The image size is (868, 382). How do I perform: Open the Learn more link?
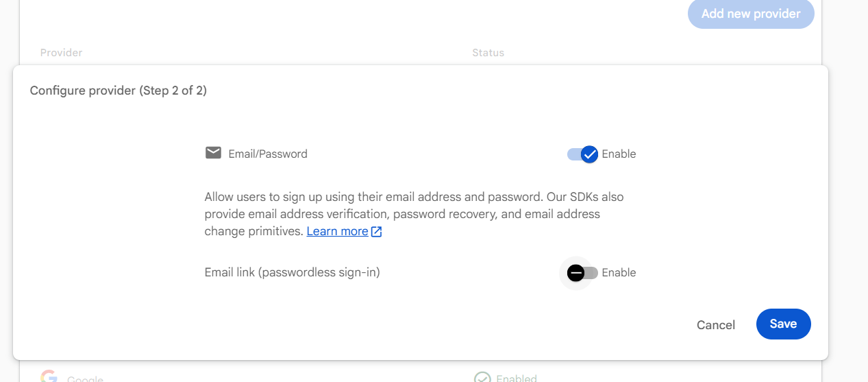pyautogui.click(x=338, y=232)
